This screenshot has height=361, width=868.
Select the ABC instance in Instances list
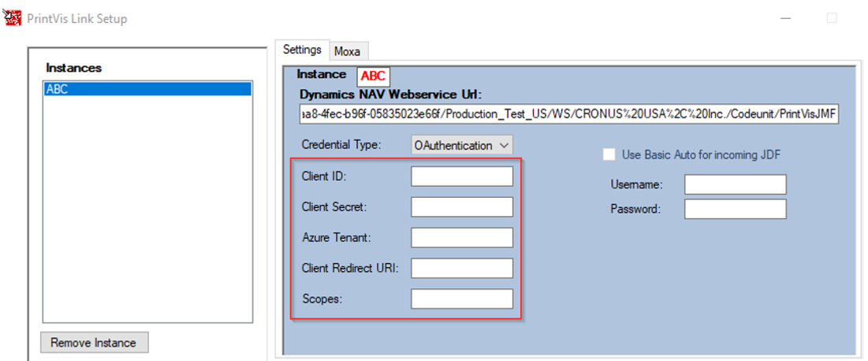pyautogui.click(x=147, y=89)
